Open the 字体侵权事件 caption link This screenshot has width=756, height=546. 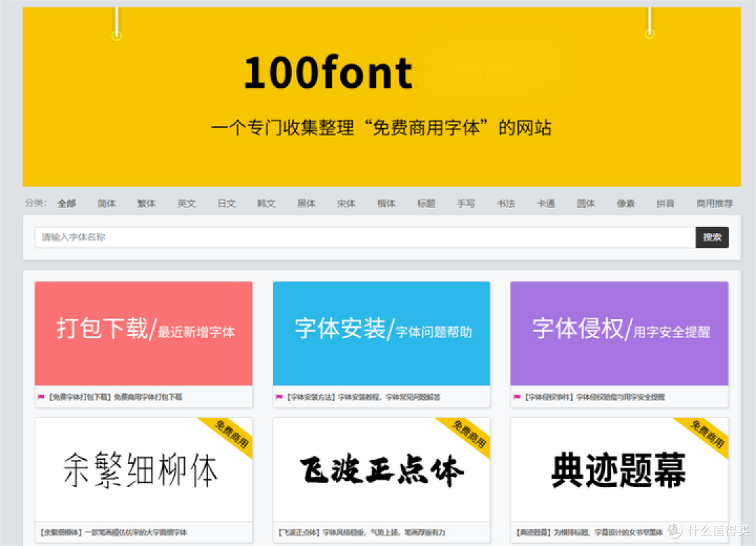(x=595, y=397)
